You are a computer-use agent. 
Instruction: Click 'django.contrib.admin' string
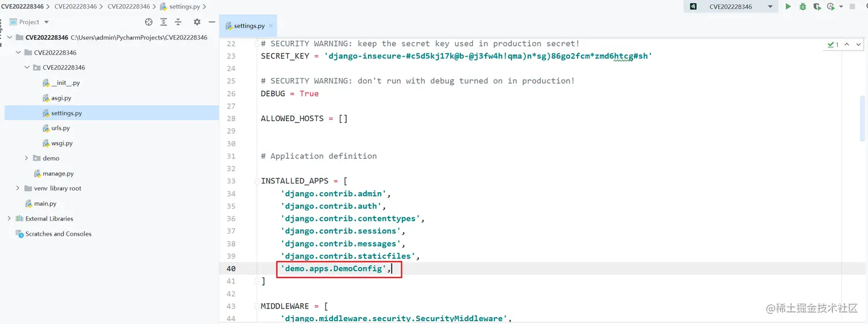[x=333, y=193]
